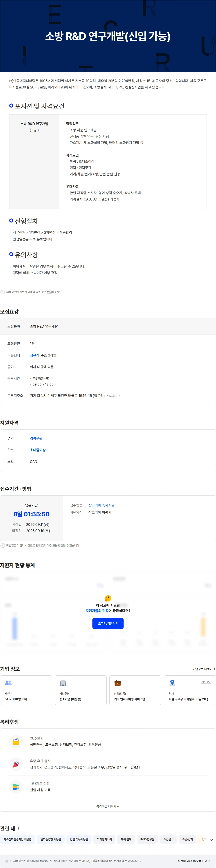This screenshot has width=216, height=868.
Task: Click the 기업구분 building icon
Action: click(x=63, y=683)
